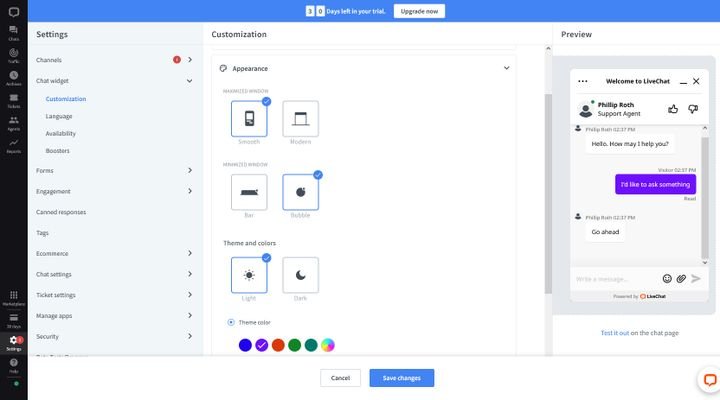Click the thumbs up rating icon
The height and width of the screenshot is (400, 720).
pos(673,109)
